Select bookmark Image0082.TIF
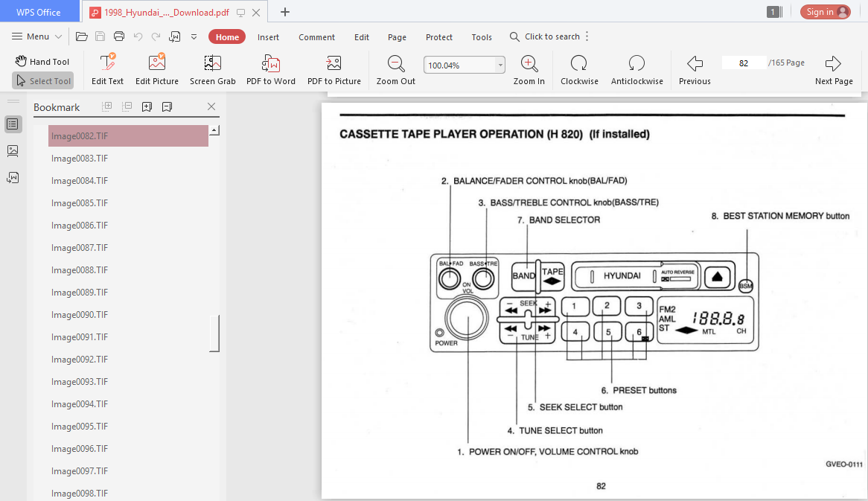Image resolution: width=868 pixels, height=501 pixels. pyautogui.click(x=129, y=136)
